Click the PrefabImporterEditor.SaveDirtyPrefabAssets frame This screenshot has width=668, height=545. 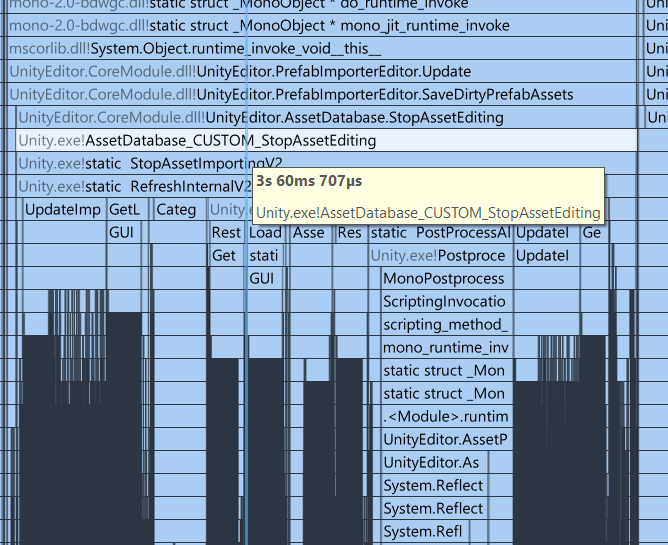322,95
